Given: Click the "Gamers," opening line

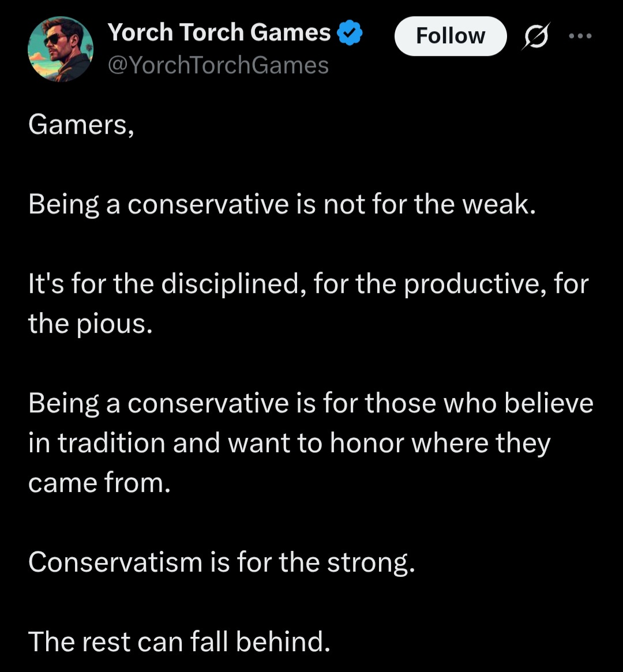Looking at the screenshot, I should tap(81, 123).
